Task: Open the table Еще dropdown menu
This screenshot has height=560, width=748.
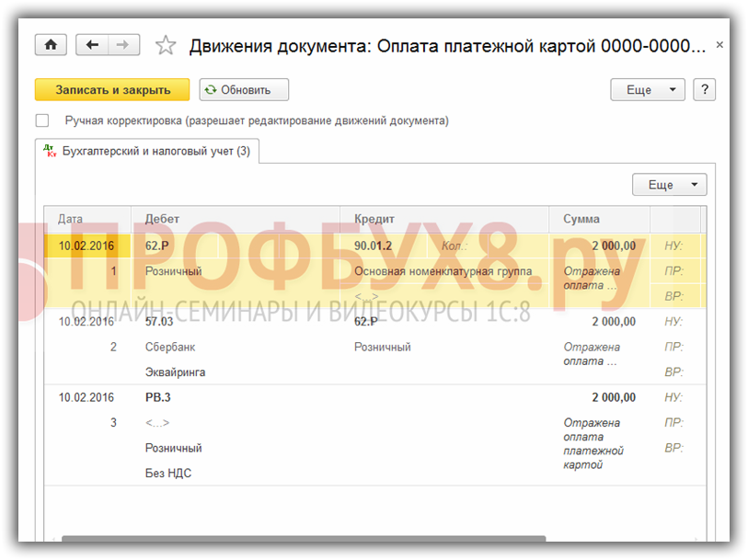Action: click(x=669, y=185)
